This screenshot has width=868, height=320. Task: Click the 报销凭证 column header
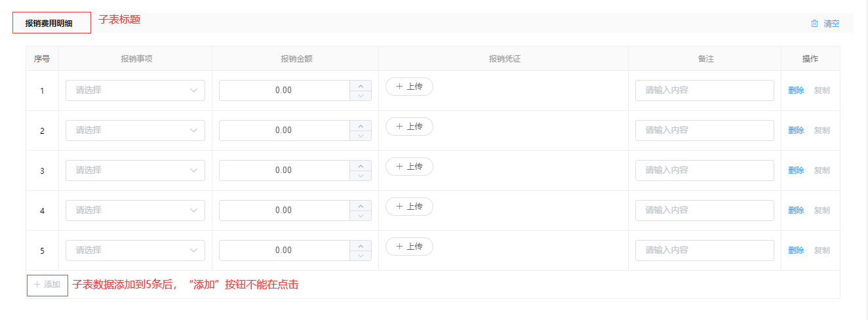point(503,59)
